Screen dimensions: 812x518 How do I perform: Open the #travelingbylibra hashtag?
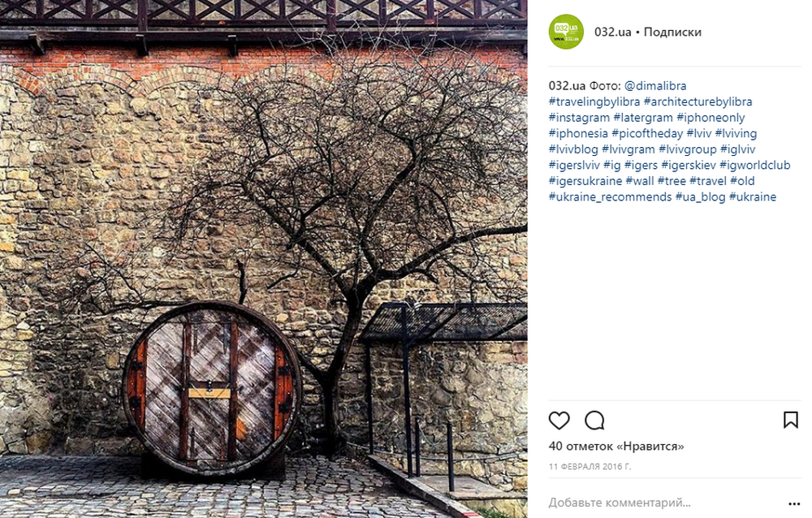(594, 102)
